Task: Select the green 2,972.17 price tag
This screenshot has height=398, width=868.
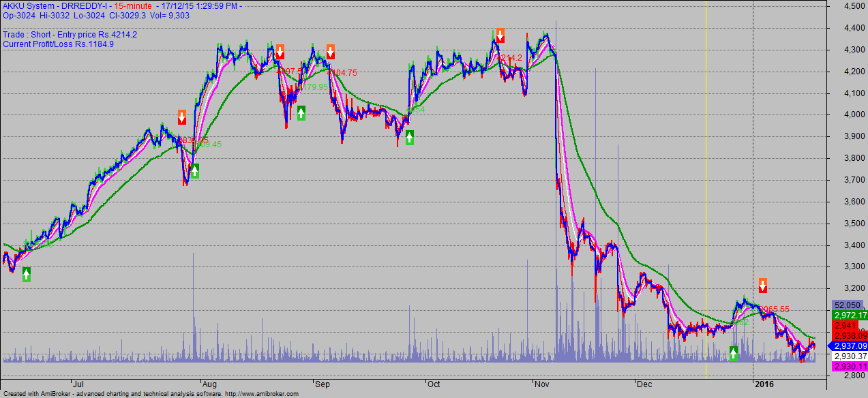Action: coord(850,316)
